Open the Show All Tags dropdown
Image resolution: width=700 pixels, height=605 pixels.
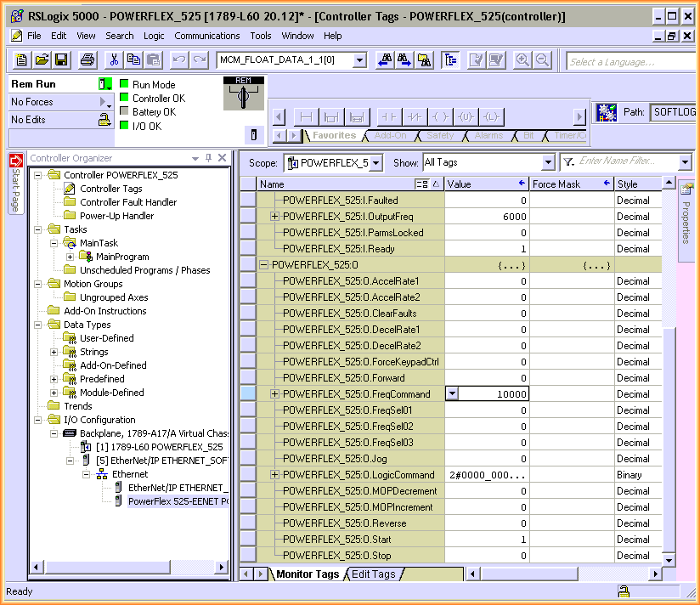click(x=548, y=162)
